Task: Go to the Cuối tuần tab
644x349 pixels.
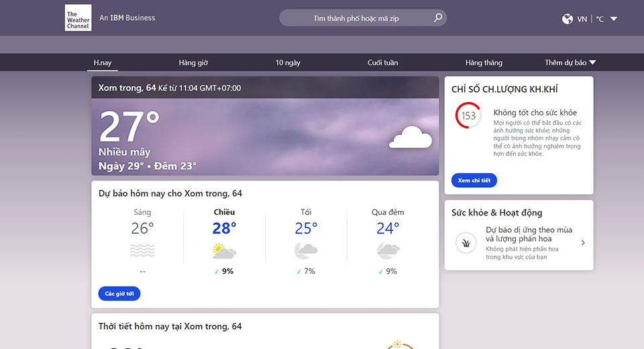Action: point(383,62)
